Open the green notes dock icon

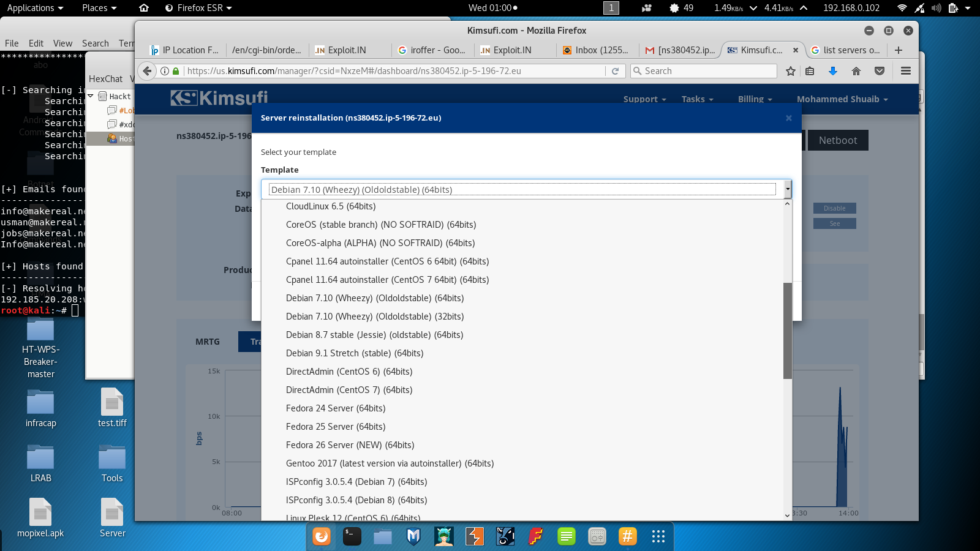(x=567, y=536)
